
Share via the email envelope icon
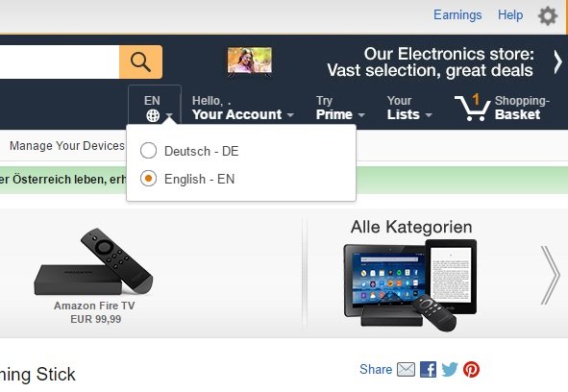tap(406, 370)
